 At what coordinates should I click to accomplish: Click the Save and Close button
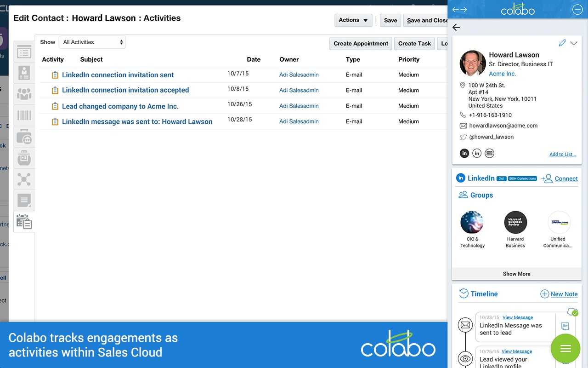point(425,20)
